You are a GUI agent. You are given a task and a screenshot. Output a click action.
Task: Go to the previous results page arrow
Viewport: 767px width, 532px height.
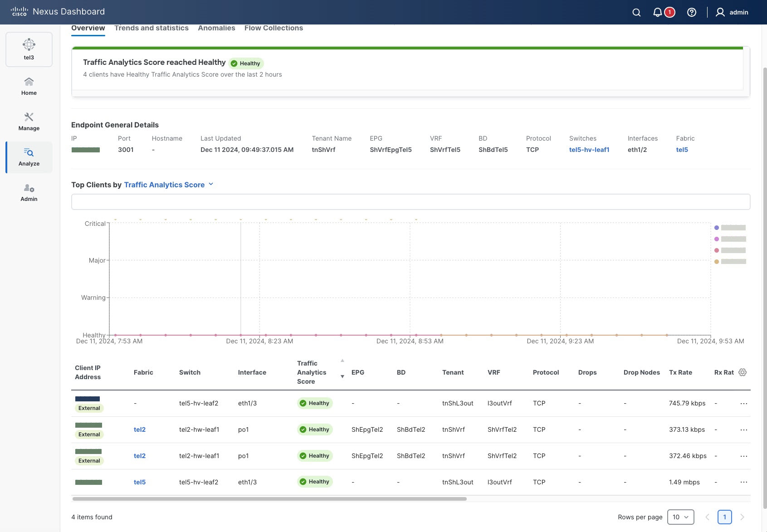coord(707,517)
